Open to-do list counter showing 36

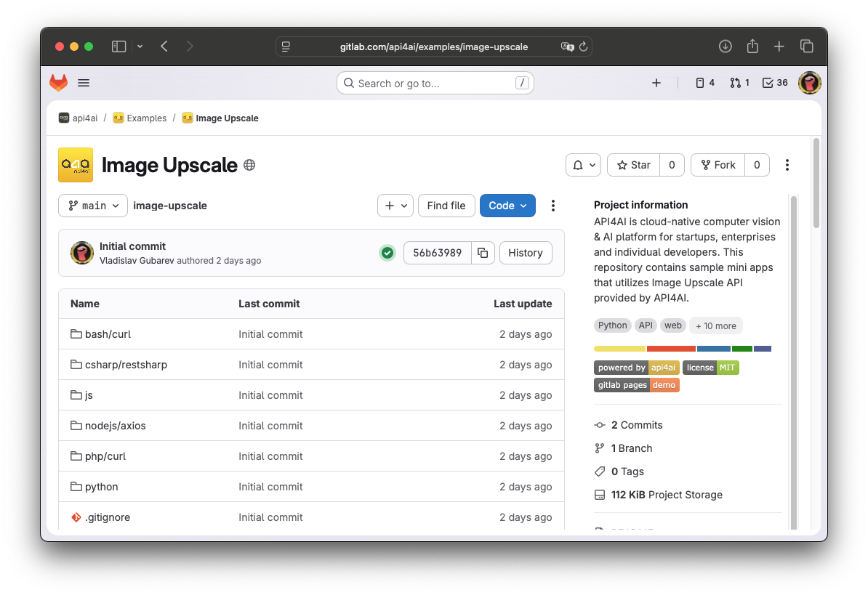click(775, 83)
